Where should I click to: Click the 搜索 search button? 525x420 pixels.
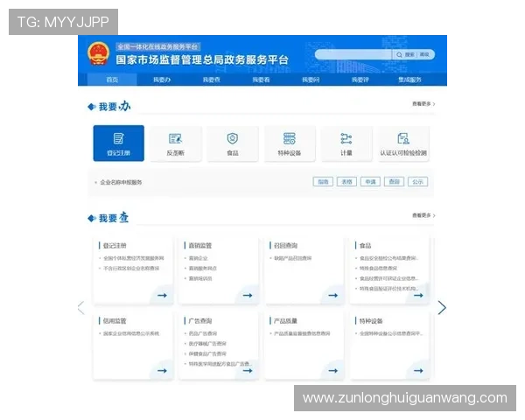click(409, 54)
